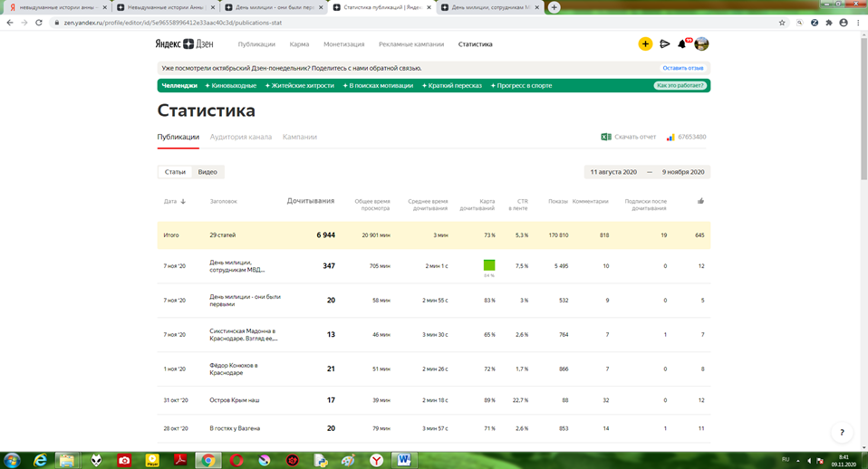Image resolution: width=868 pixels, height=469 pixels.
Task: Open the В поисках мотивации challenge
Action: click(x=378, y=86)
